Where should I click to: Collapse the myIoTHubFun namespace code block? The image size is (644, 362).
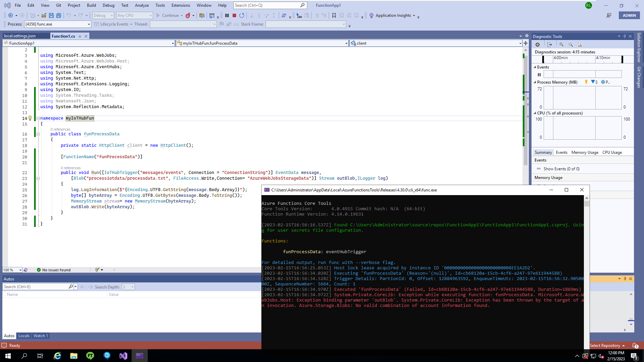[x=38, y=118]
